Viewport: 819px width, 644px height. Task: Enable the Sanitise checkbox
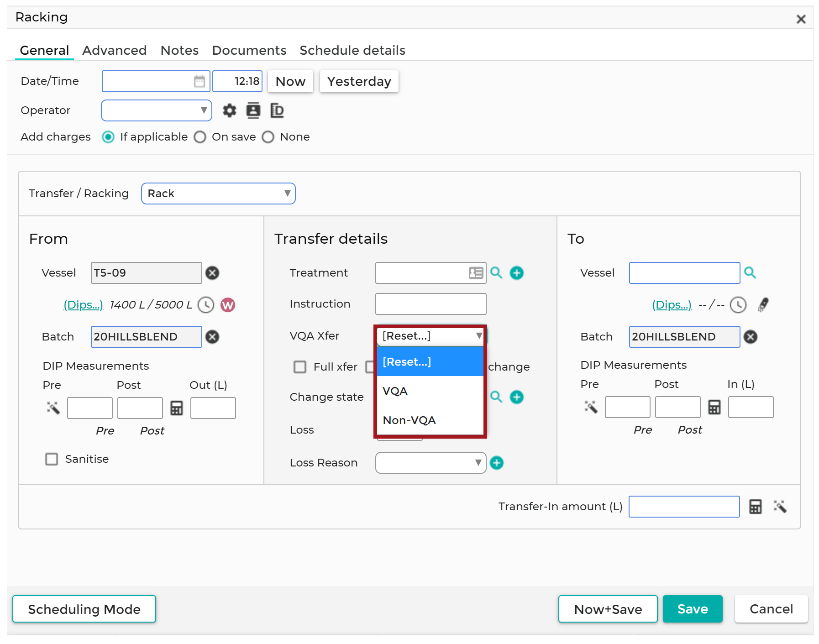click(x=52, y=459)
